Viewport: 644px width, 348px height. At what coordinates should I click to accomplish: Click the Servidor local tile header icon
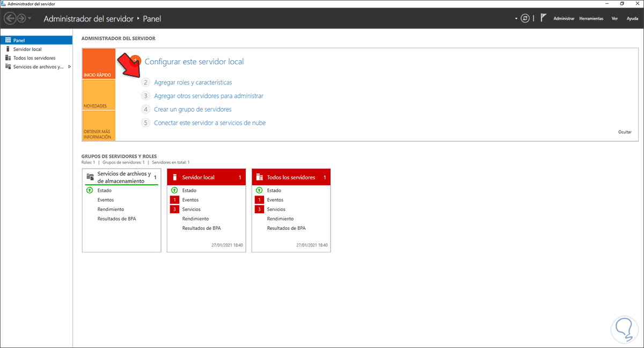click(174, 177)
